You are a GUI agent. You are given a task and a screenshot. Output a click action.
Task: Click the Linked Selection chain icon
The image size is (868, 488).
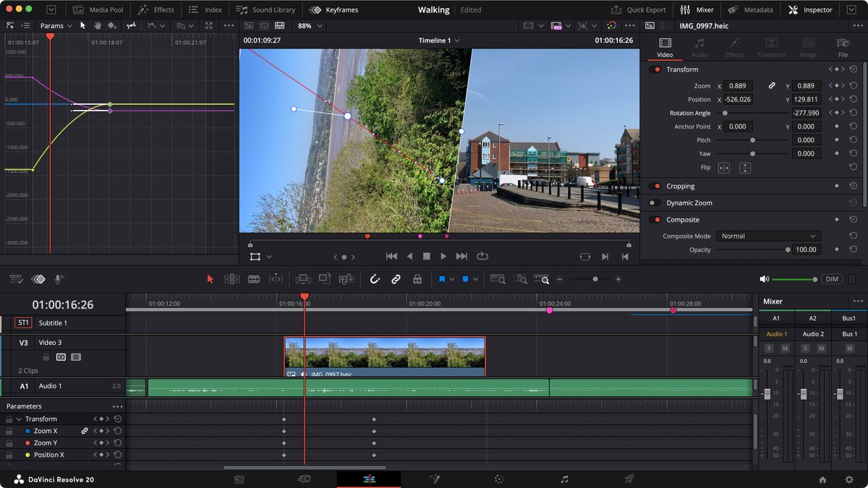click(x=396, y=279)
